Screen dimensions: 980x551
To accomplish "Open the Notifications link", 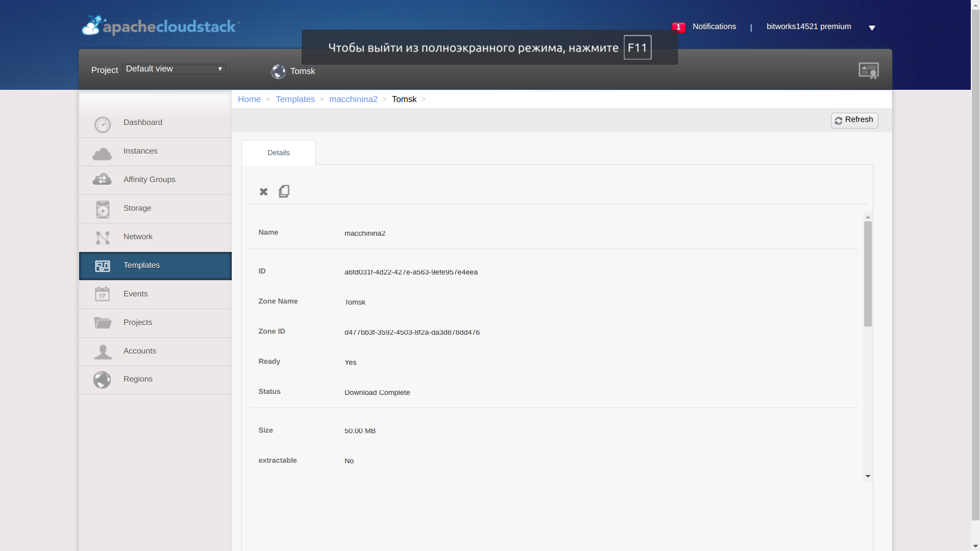I will (x=714, y=27).
